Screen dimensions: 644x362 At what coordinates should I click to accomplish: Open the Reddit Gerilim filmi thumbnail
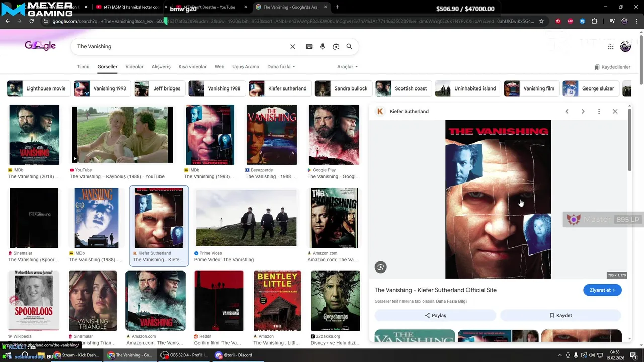coord(218,301)
